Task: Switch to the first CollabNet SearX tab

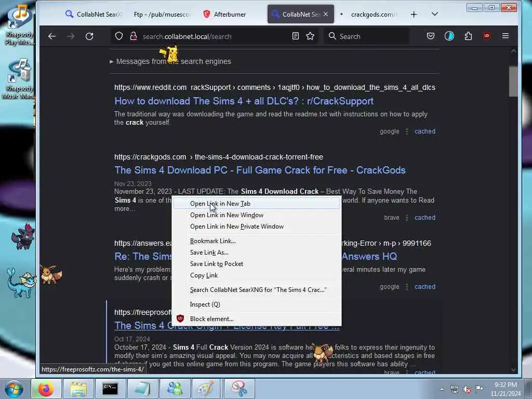Action: [x=93, y=14]
